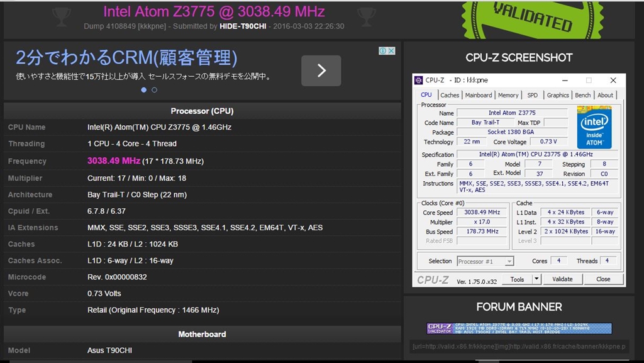
Task: Click the L1 Data 4 x 24 KBytes field
Action: click(565, 212)
